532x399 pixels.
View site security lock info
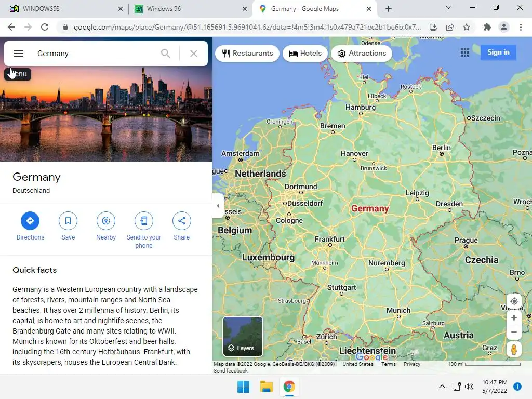tap(65, 27)
